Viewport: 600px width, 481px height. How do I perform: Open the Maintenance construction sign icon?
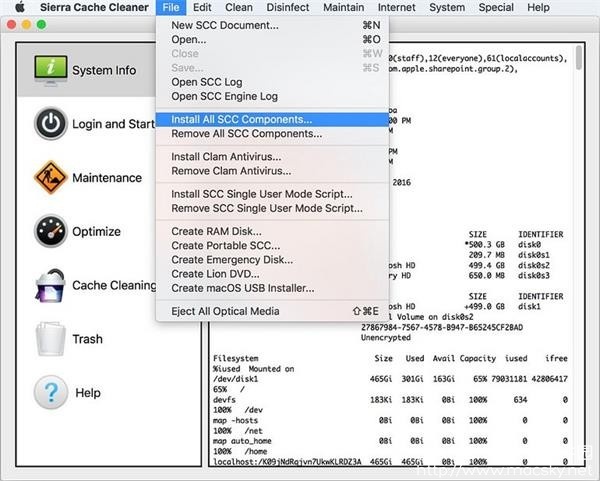pyautogui.click(x=51, y=178)
